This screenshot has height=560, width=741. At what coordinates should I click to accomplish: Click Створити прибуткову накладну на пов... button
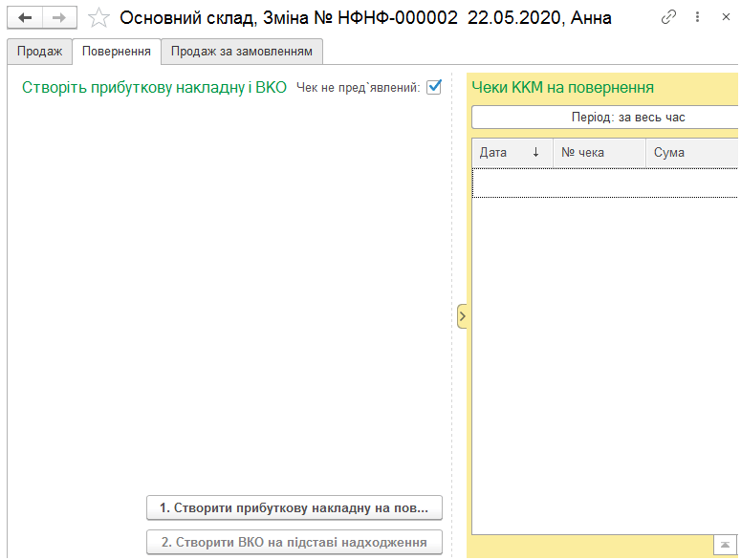294,508
